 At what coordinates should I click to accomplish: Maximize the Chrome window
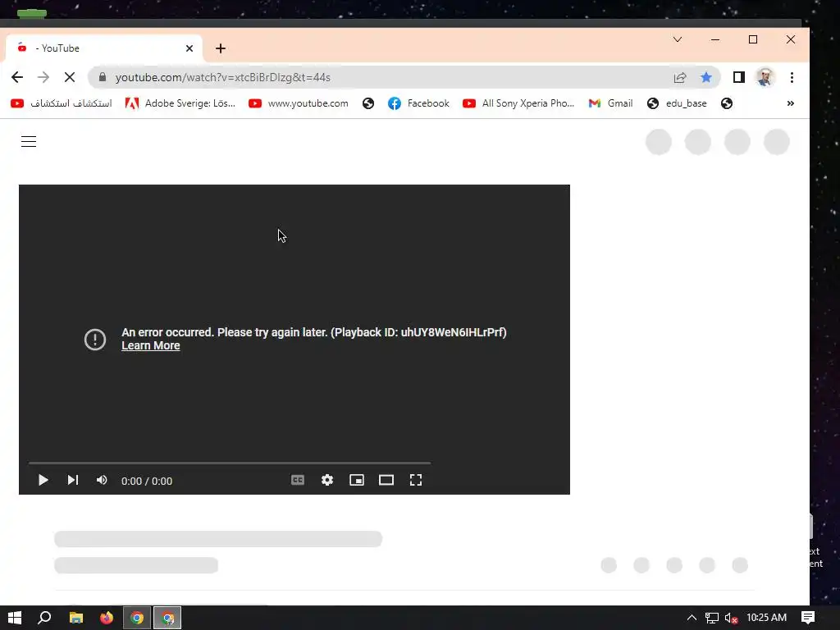[x=753, y=39]
